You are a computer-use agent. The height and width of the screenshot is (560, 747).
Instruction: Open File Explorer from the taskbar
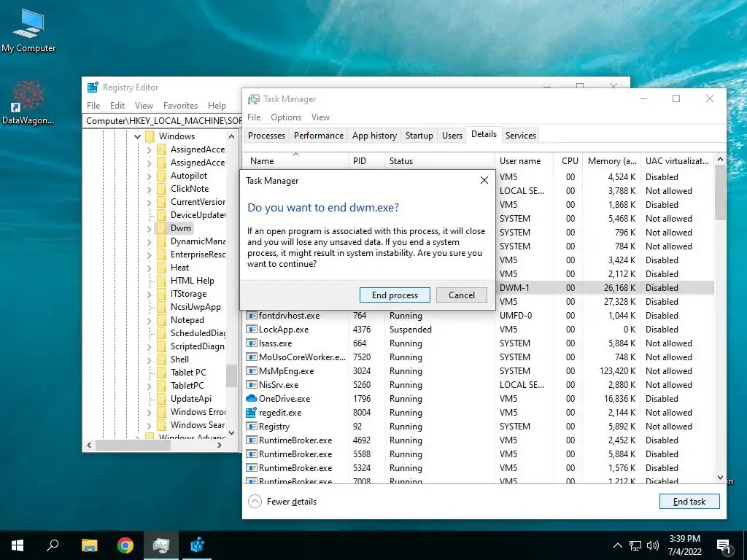coord(89,545)
